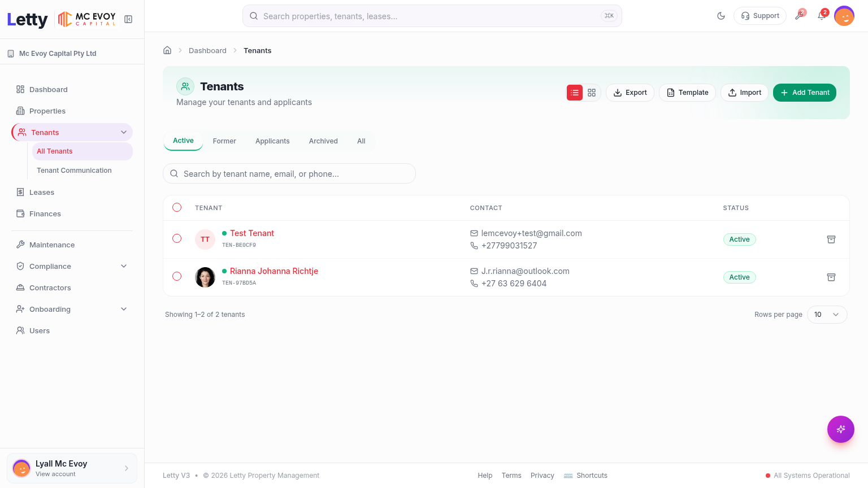868x488 pixels.
Task: Open Users in sidebar
Action: pos(72,330)
